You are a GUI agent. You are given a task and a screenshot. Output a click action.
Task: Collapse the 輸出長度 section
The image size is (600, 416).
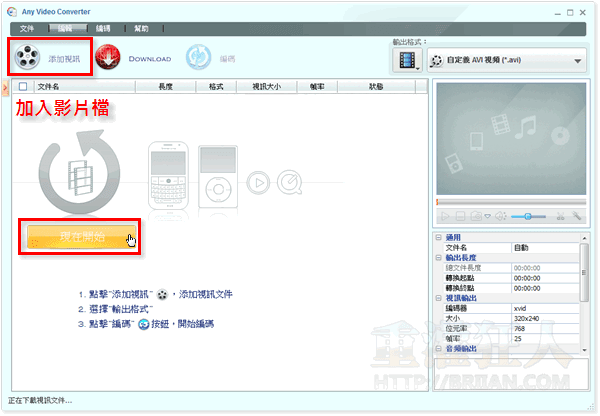(x=439, y=258)
